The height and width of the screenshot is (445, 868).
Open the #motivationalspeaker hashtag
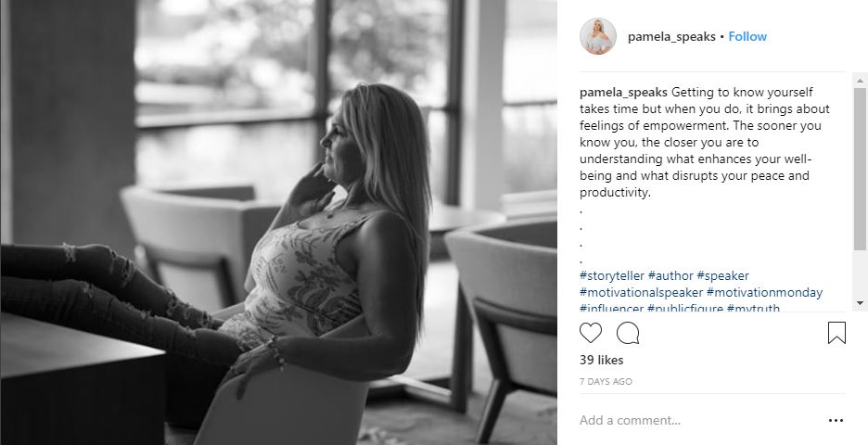[641, 292]
